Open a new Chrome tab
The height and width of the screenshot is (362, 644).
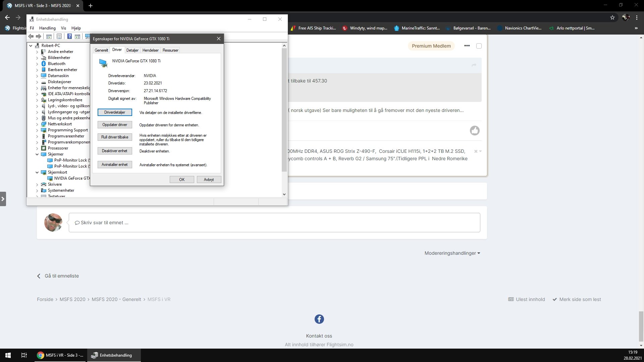[x=91, y=5]
